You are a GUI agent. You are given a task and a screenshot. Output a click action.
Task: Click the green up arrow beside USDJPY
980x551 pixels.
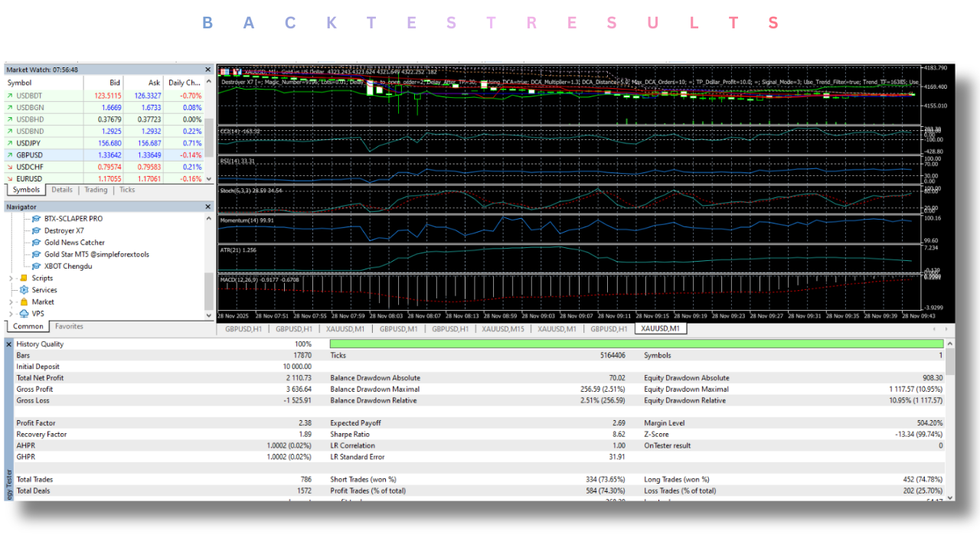9,143
